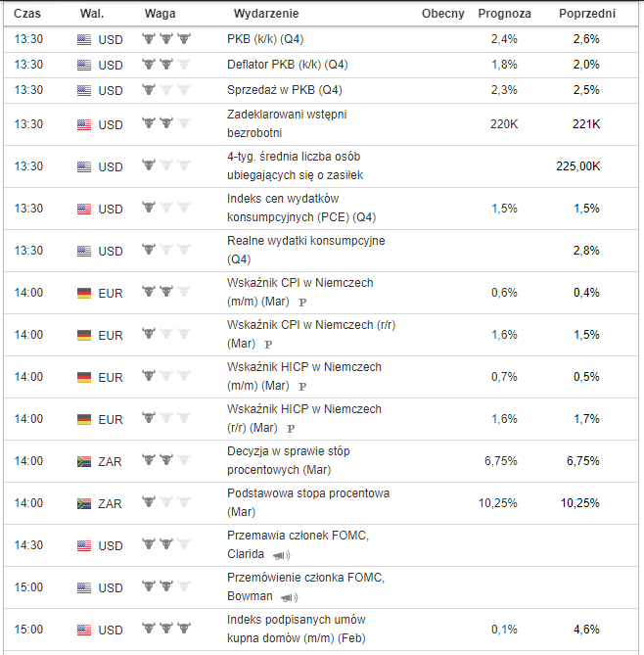The width and height of the screenshot is (644, 655).
Task: Click the Waga column header
Action: pos(160,14)
